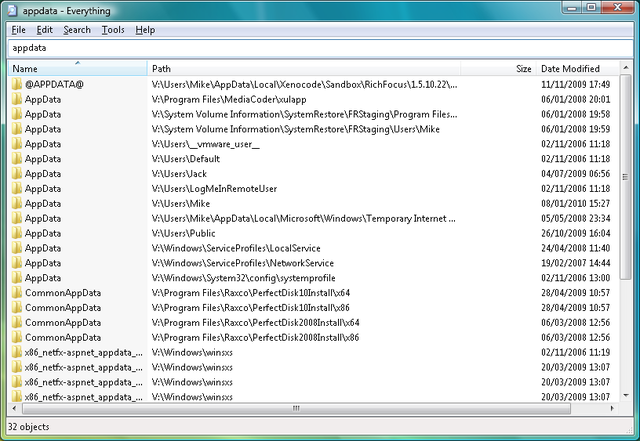Click folder icon for AppData in config\systemprofile
This screenshot has width=640, height=441.
coord(17,278)
